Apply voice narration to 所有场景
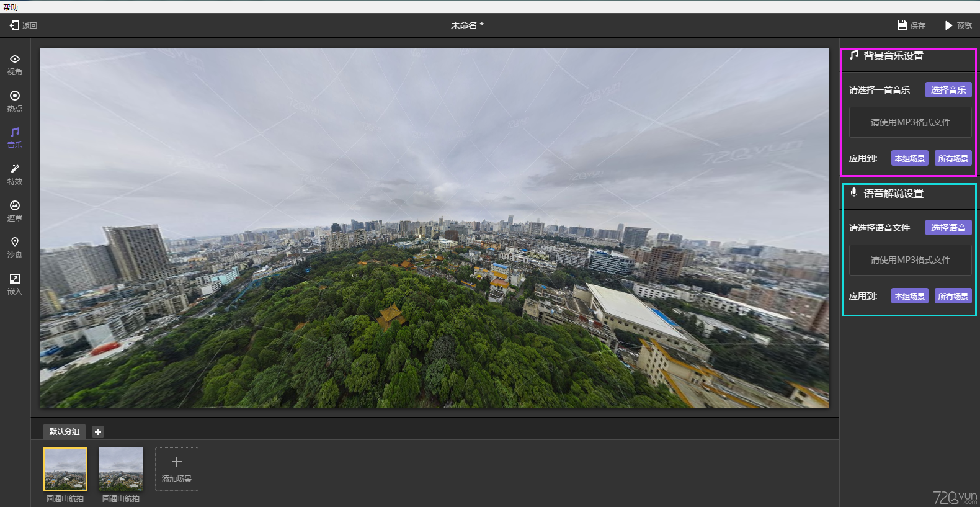This screenshot has width=980, height=507. tap(953, 296)
